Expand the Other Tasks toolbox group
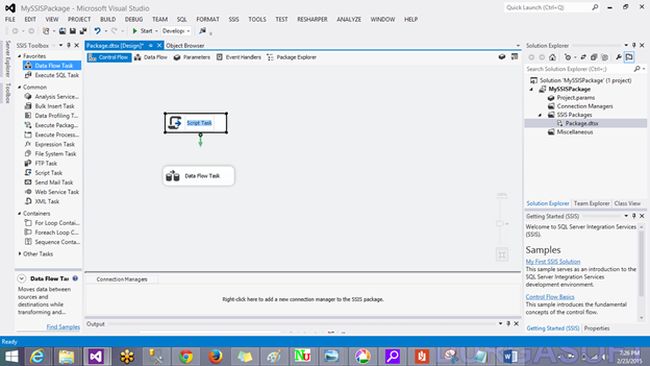Viewport: 650px width, 366px height. 19,254
